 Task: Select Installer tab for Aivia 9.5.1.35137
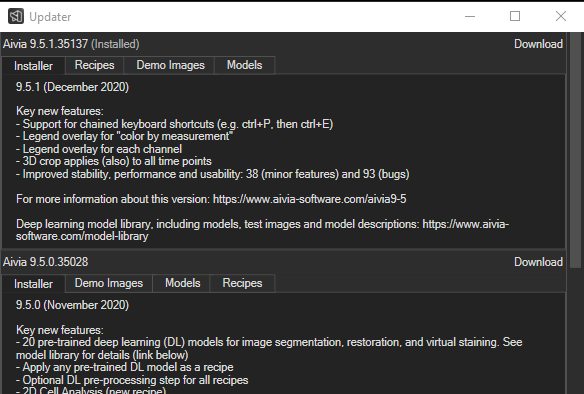coord(34,66)
